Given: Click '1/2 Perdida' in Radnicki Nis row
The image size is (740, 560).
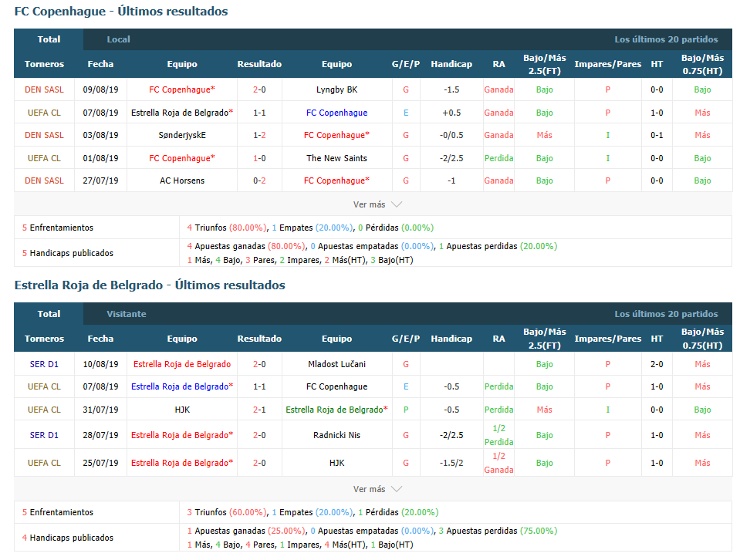Looking at the screenshot, I should tap(498, 435).
